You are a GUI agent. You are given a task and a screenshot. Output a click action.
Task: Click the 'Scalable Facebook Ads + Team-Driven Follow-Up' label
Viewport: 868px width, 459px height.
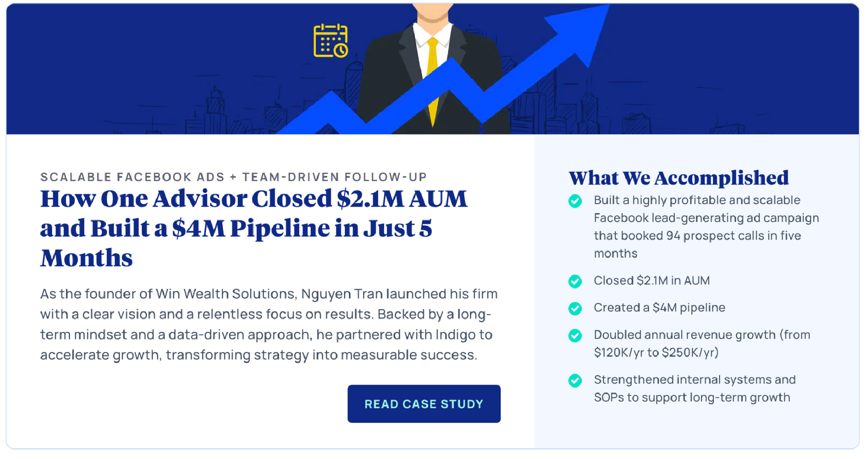pos(233,177)
